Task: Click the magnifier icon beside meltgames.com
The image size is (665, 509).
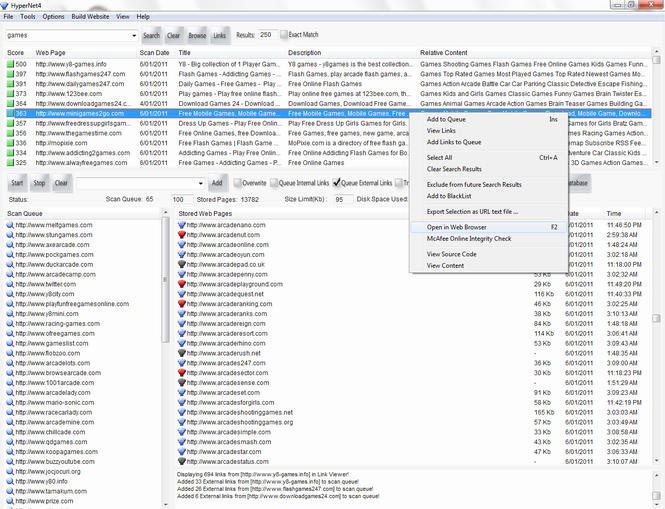Action: pos(10,225)
